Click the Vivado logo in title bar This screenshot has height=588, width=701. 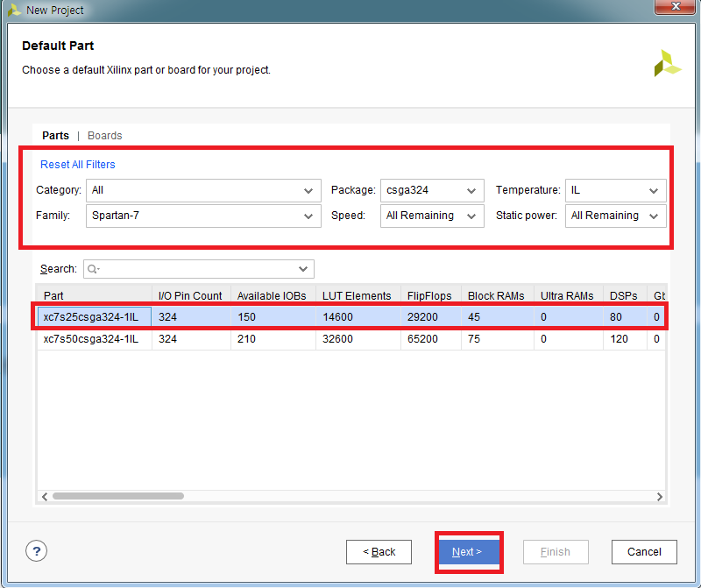point(14,10)
